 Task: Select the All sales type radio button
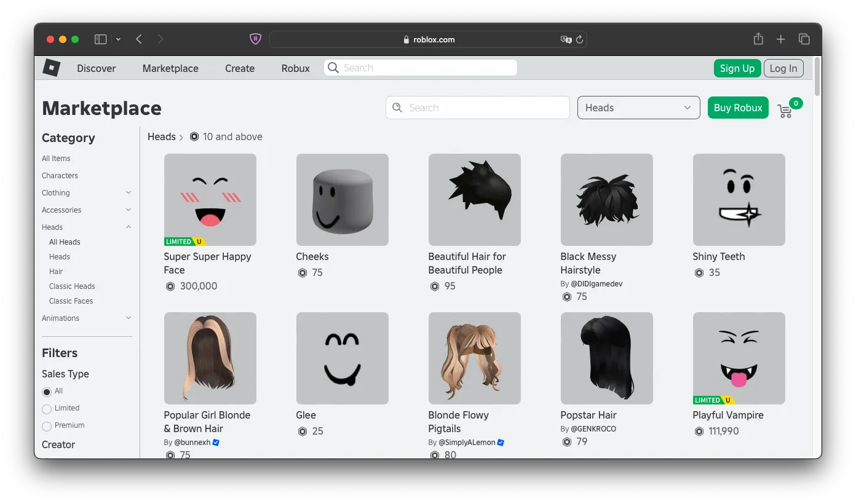click(x=46, y=391)
